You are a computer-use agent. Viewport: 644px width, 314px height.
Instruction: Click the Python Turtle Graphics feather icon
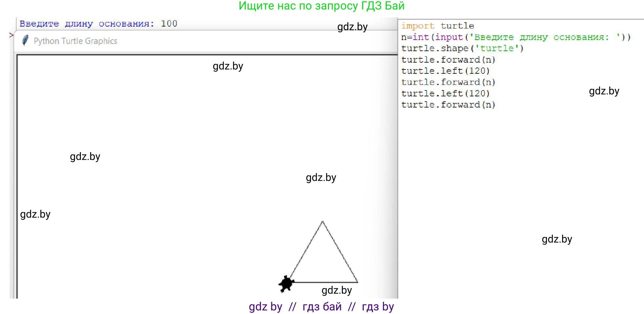coord(25,41)
